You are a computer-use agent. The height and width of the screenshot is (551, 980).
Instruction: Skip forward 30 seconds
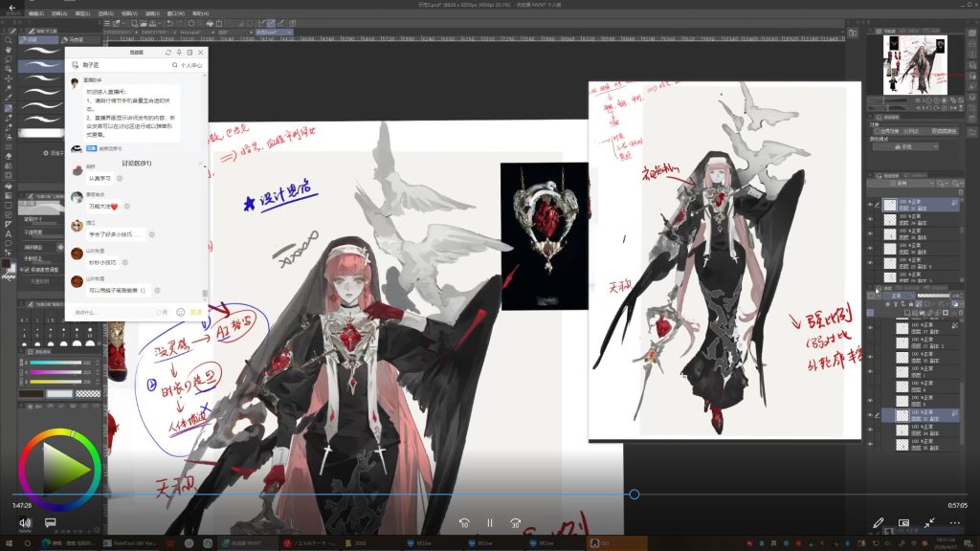[516, 523]
